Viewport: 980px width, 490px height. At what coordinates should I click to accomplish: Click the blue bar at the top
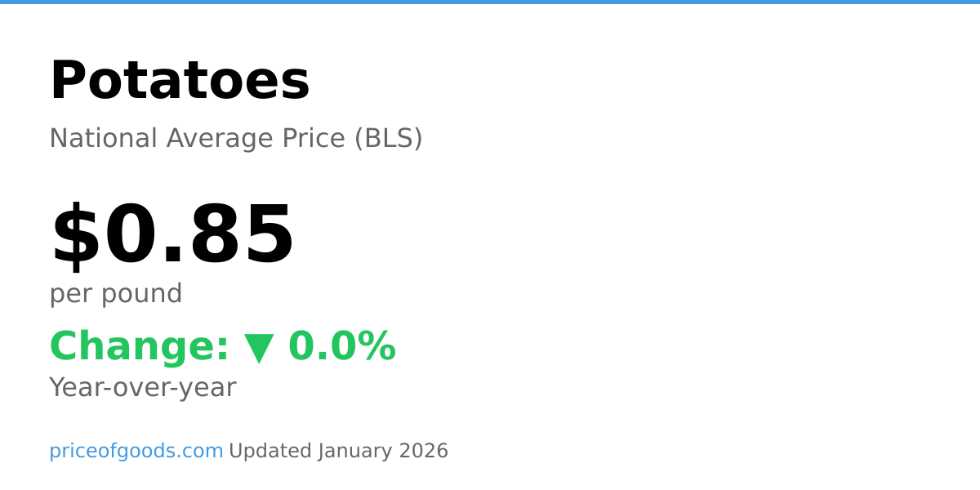490,2
